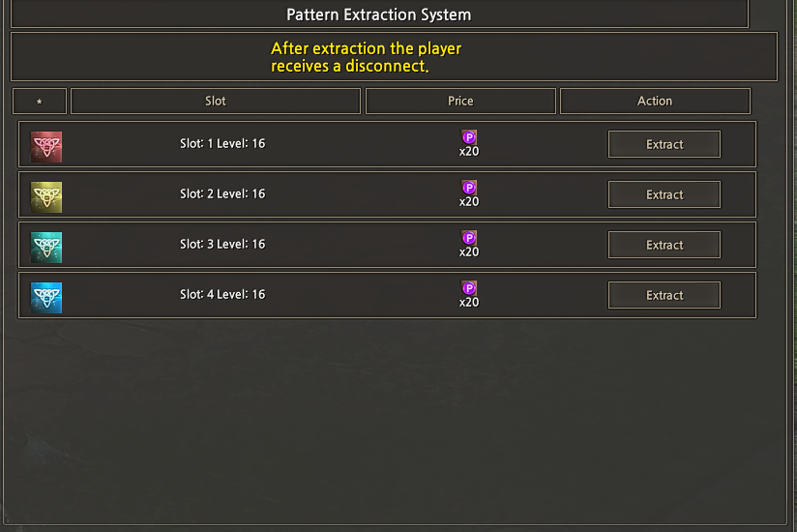The image size is (797, 532).
Task: Select the 'Slot: 3 Level: 16' text
Action: point(222,244)
